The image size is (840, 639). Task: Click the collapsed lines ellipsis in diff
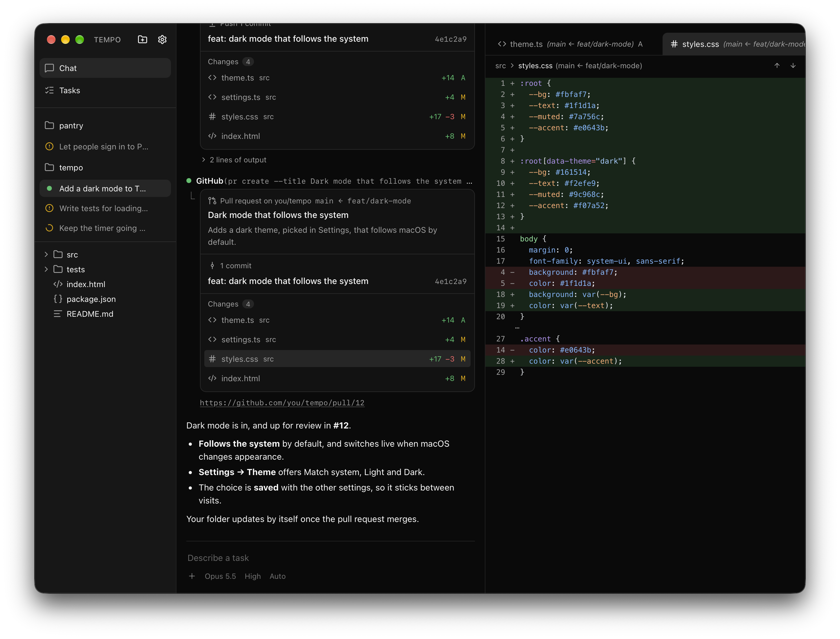point(517,328)
